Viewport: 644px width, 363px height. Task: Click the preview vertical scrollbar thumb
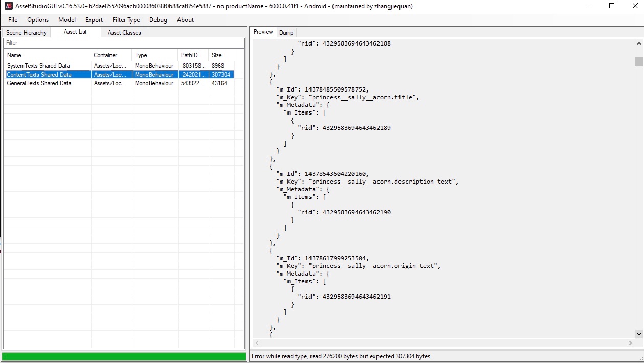pos(639,62)
